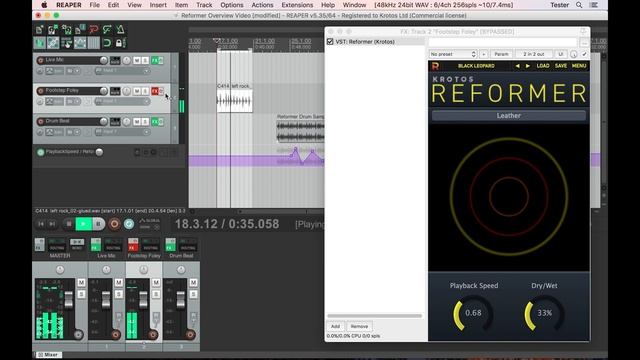Click the plus button beside presets

[x=484, y=54]
